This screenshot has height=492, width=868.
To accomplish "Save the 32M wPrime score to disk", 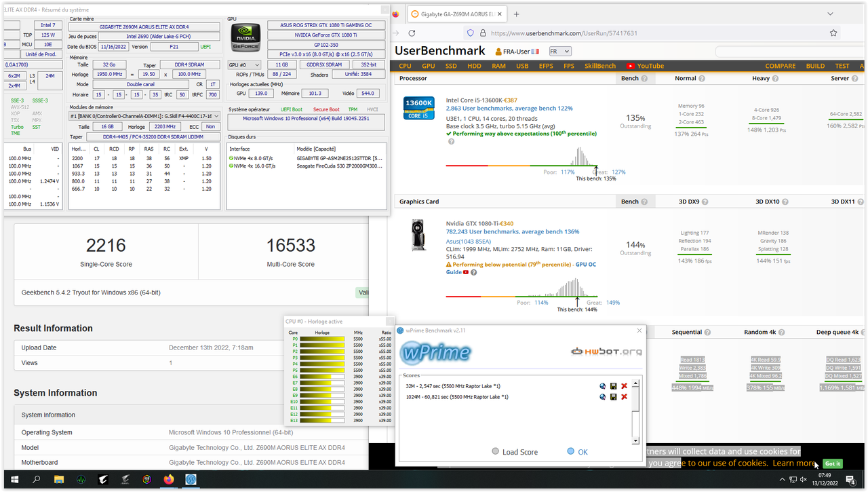I will coord(613,386).
